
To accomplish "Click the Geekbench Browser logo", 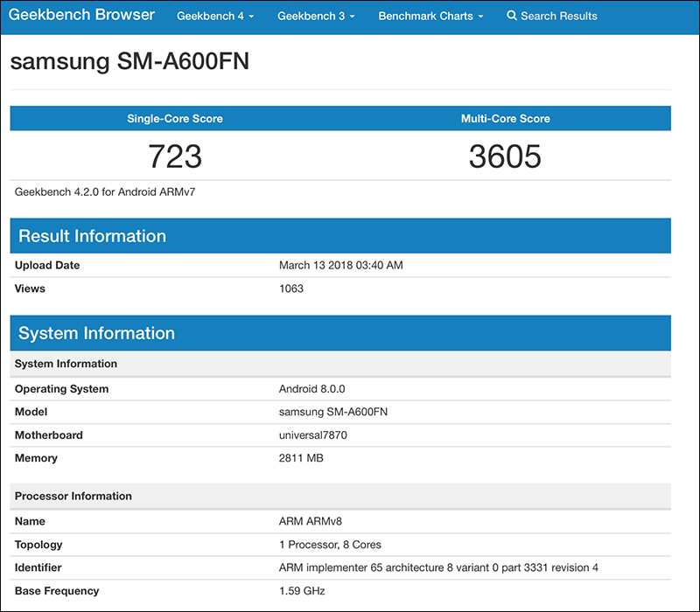I will 81,15.
